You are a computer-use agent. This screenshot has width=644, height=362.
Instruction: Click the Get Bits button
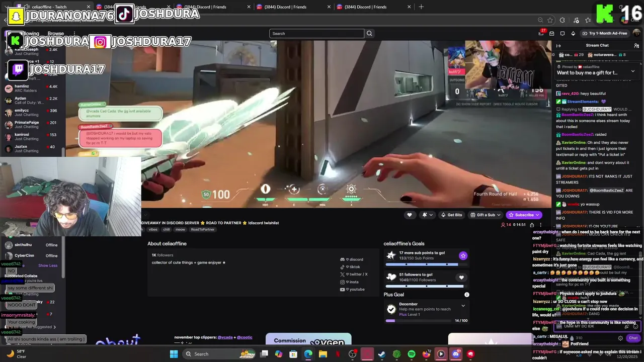[x=451, y=215]
